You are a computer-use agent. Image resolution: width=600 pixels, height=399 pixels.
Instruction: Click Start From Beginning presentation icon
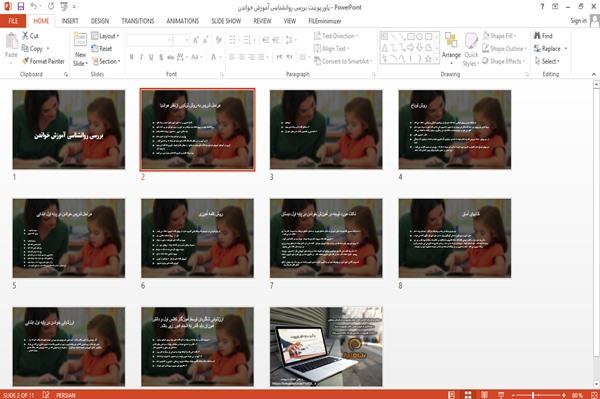[64, 6]
